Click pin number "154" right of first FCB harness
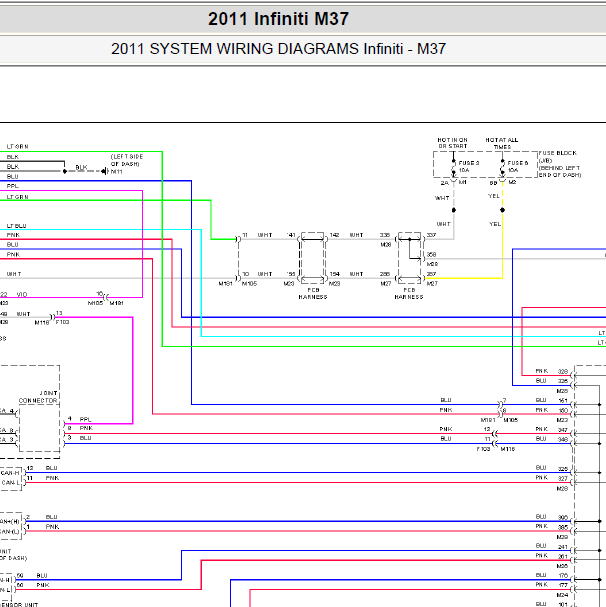The width and height of the screenshot is (606, 607). tap(335, 274)
